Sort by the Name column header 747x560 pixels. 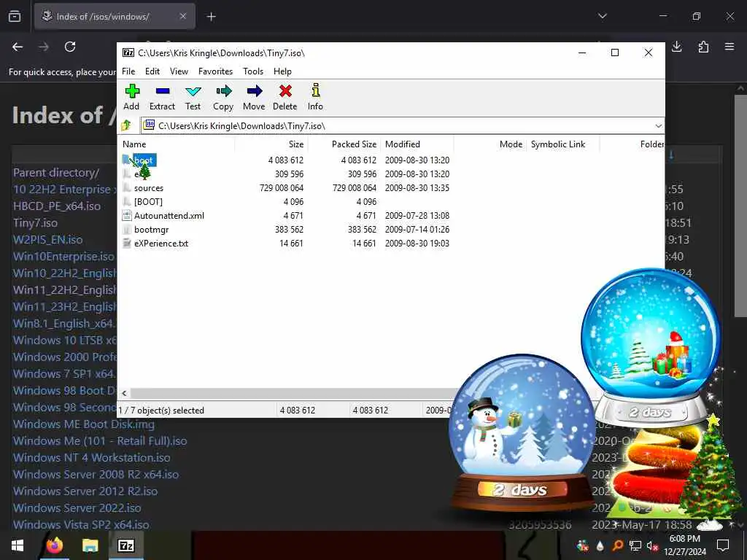[177, 144]
